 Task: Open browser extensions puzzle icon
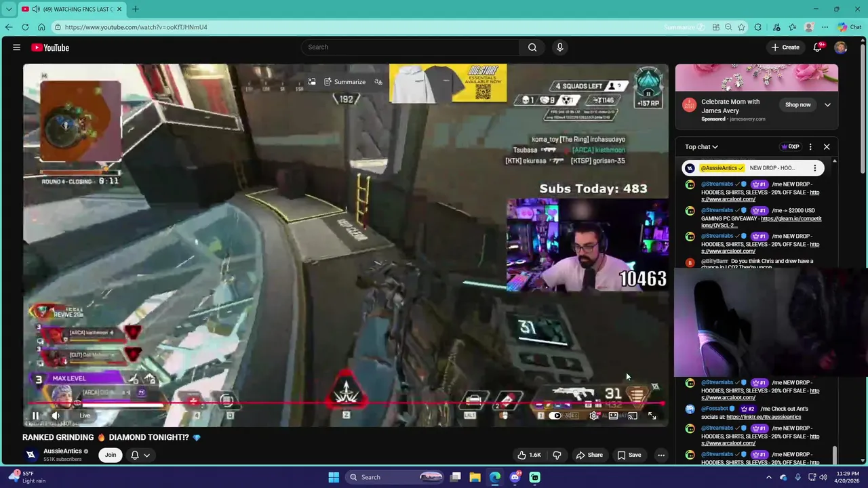pos(757,27)
